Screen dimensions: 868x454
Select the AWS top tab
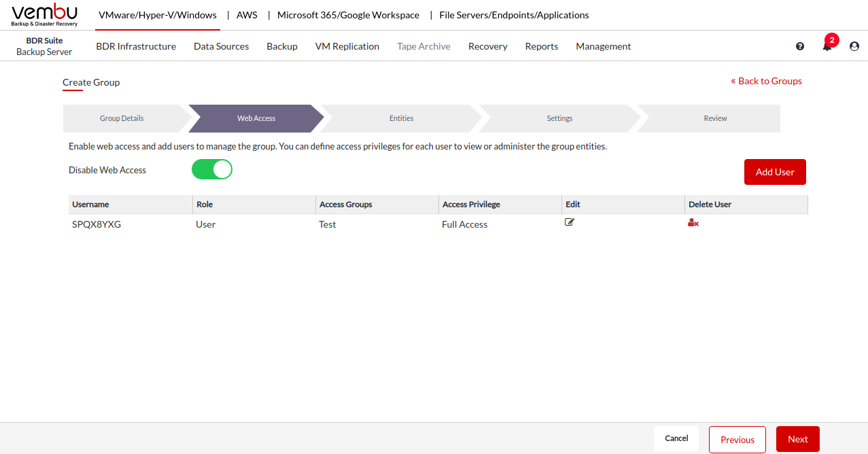[247, 15]
